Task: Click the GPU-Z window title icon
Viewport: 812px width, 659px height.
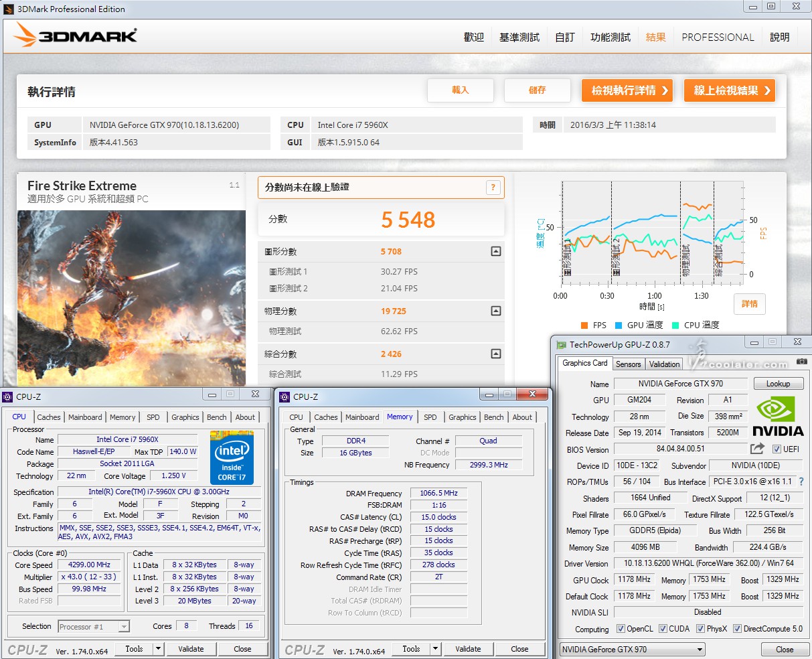Action: point(561,345)
